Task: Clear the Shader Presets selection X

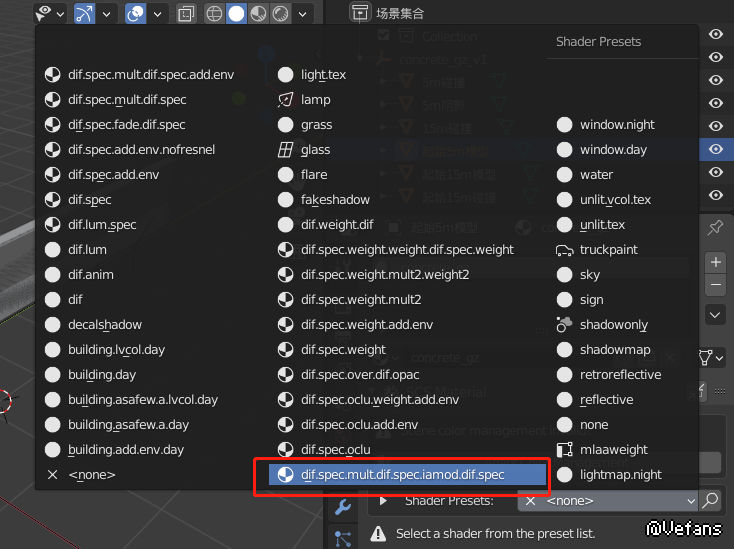Action: click(530, 501)
